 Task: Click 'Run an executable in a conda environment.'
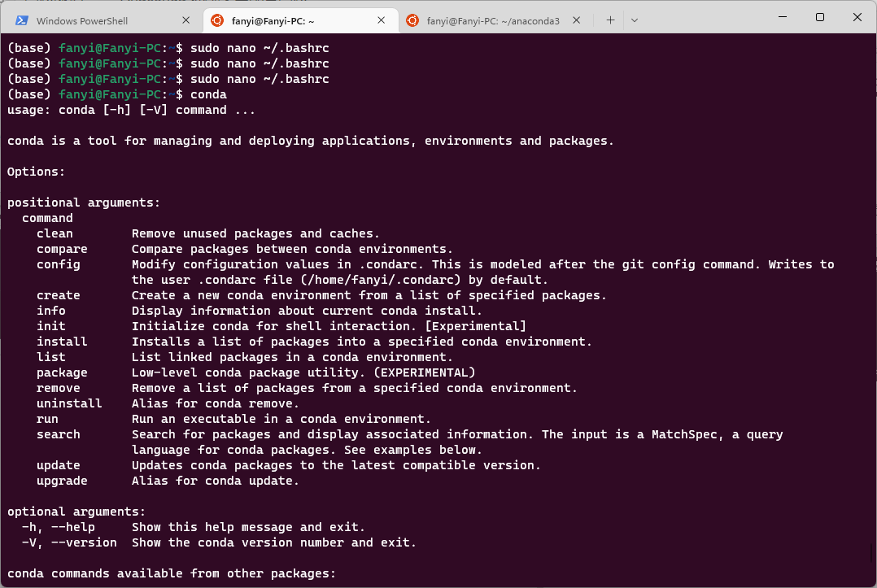[x=281, y=419]
